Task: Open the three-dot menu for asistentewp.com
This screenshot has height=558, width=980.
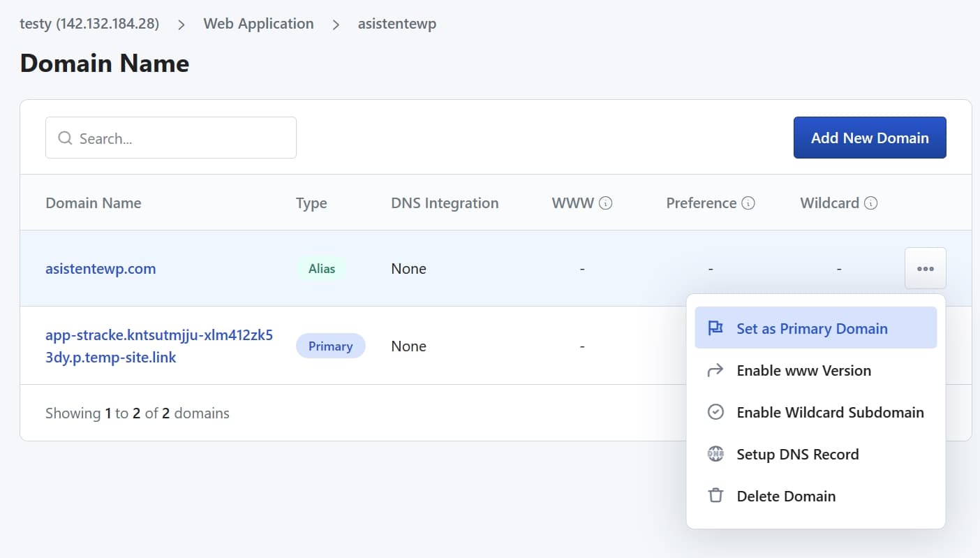Action: pos(925,268)
